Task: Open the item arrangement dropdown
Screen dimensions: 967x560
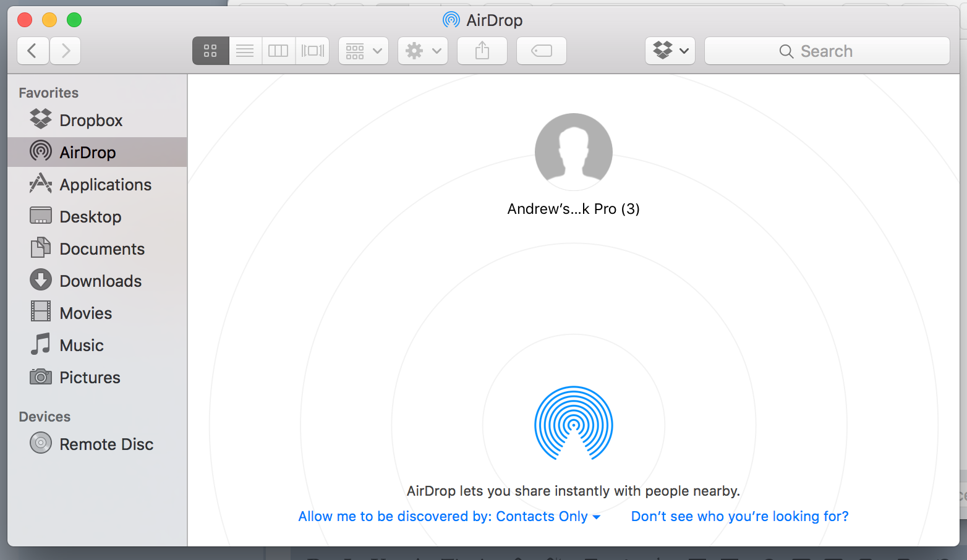Action: point(364,51)
